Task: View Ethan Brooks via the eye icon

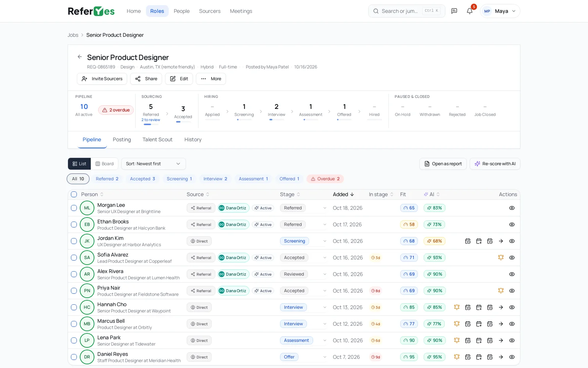Action: [512, 224]
